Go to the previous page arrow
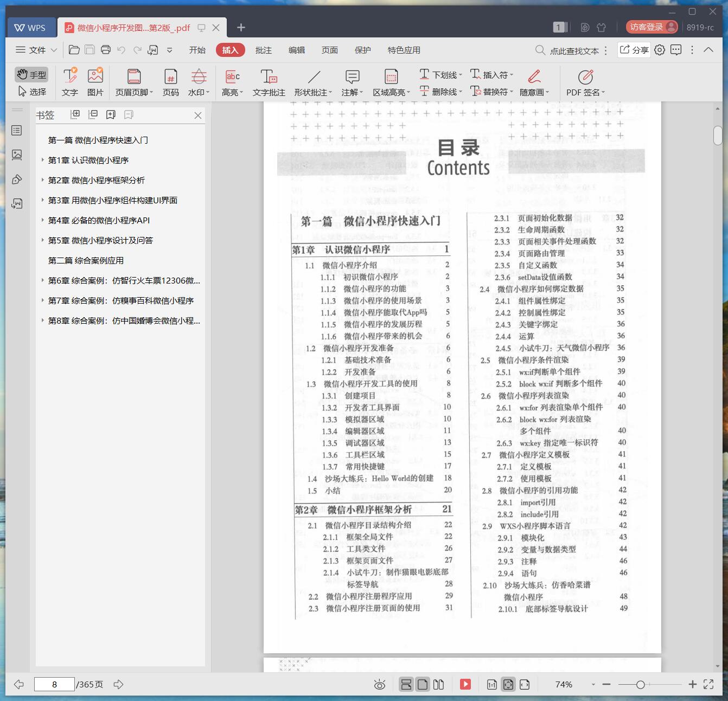Image resolution: width=728 pixels, height=701 pixels. 19,684
